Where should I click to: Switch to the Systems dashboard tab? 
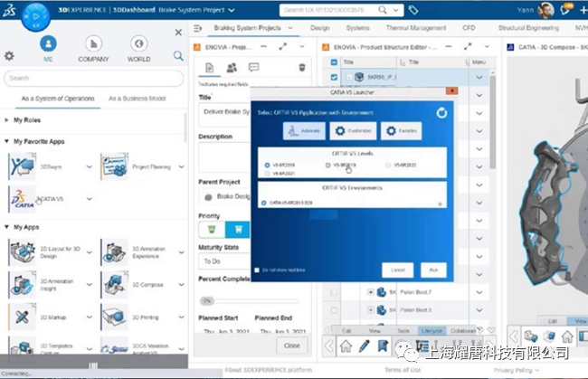point(357,28)
